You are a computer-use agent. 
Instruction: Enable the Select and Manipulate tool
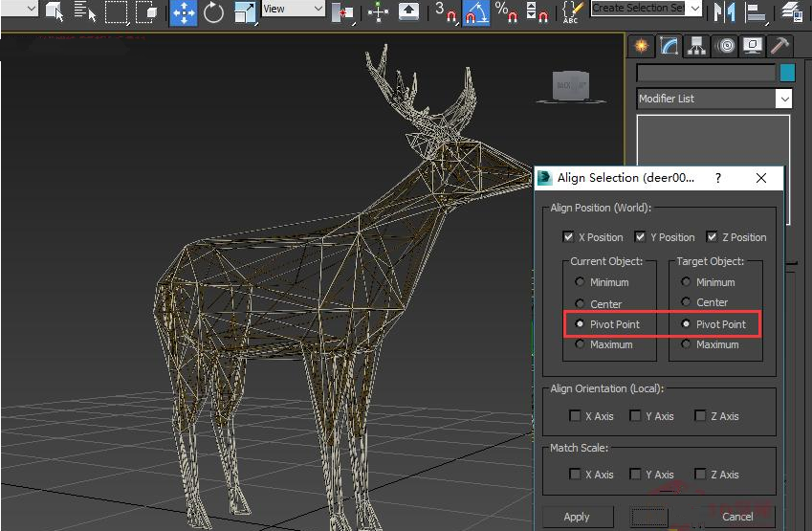point(378,11)
